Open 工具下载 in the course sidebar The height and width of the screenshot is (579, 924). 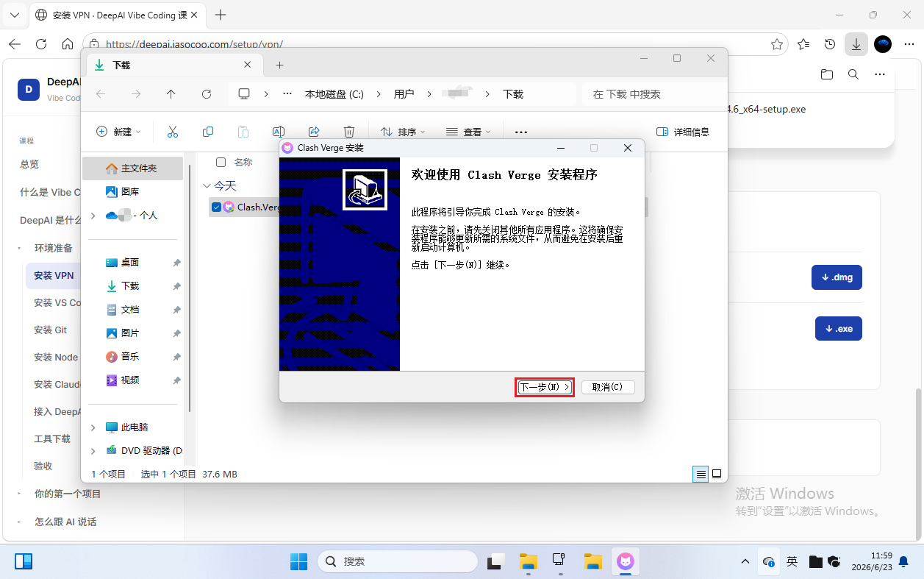(52, 438)
